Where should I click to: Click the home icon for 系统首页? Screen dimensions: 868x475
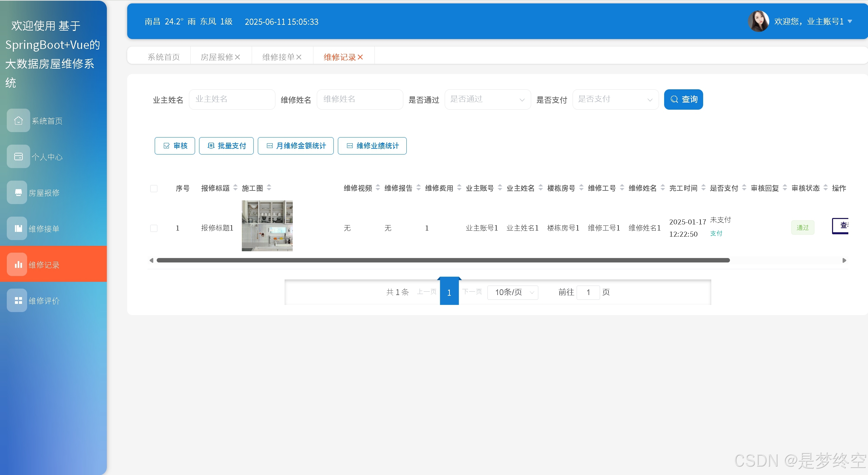coord(18,121)
